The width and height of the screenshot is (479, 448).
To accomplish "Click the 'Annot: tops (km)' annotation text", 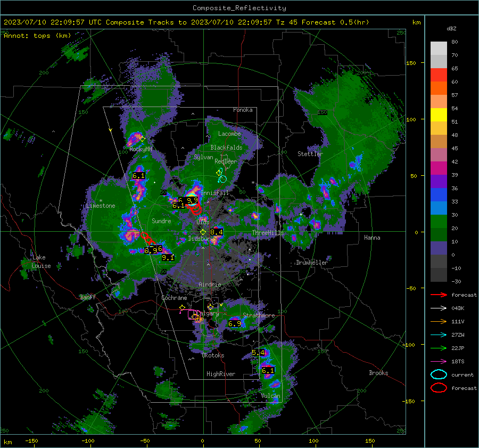I will pyautogui.click(x=37, y=36).
